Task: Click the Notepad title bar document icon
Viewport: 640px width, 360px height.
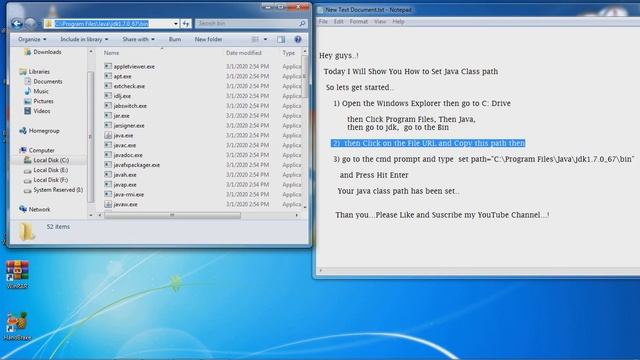Action: click(320, 10)
